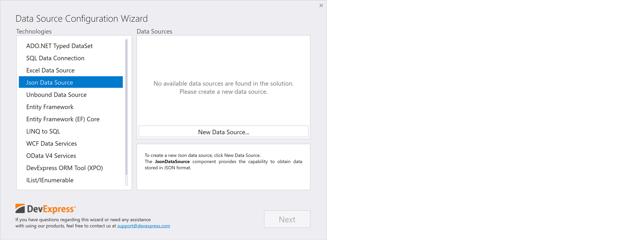Pick WCF Data Services from list
Screen dimensions: 644x240
click(x=71, y=143)
